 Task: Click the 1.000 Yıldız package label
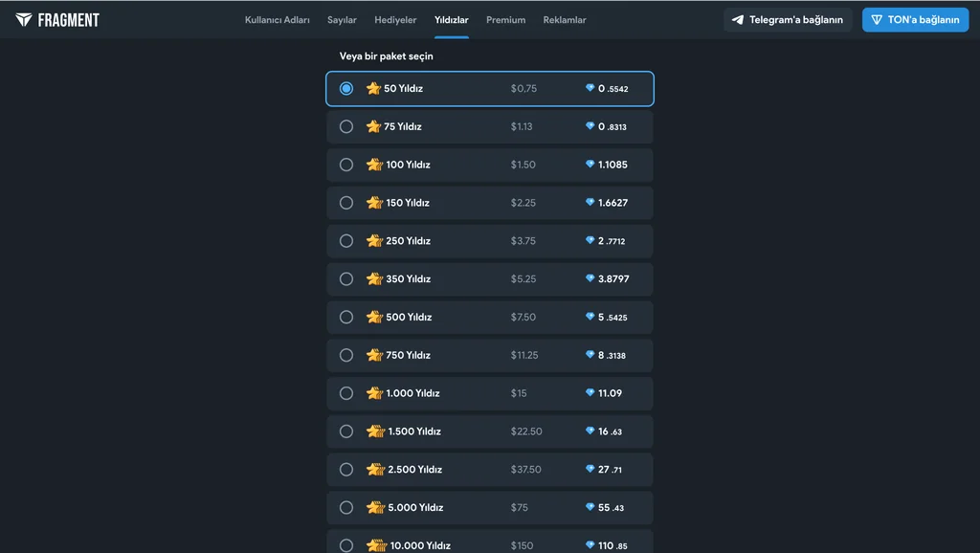(x=412, y=393)
